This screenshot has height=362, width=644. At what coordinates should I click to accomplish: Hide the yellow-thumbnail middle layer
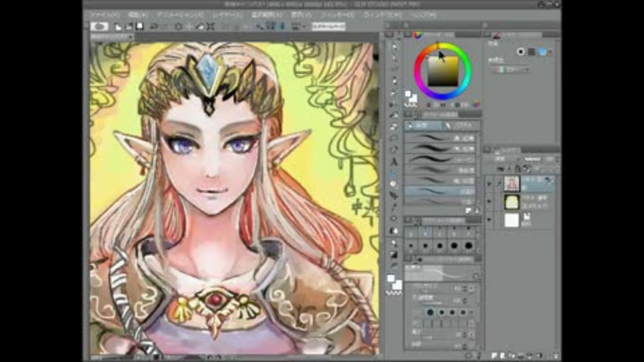(x=489, y=202)
